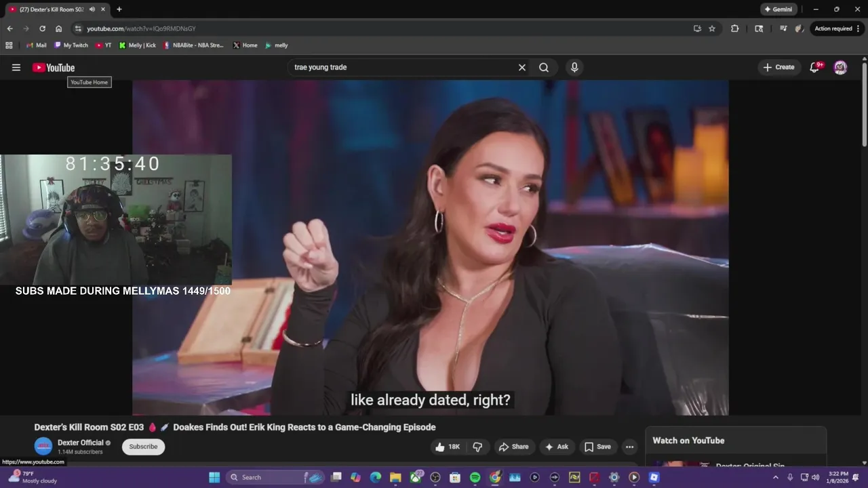
Task: Click the Windows taskbar search box
Action: coord(276,477)
